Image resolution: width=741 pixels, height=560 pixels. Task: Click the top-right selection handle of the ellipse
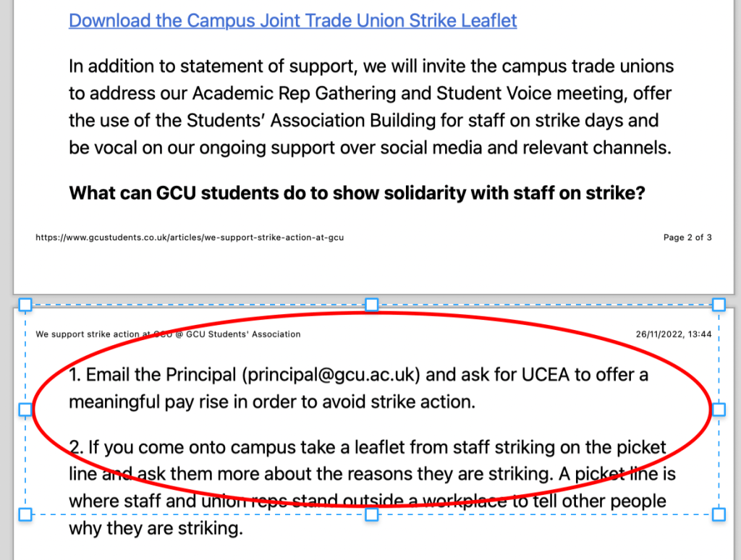point(719,305)
